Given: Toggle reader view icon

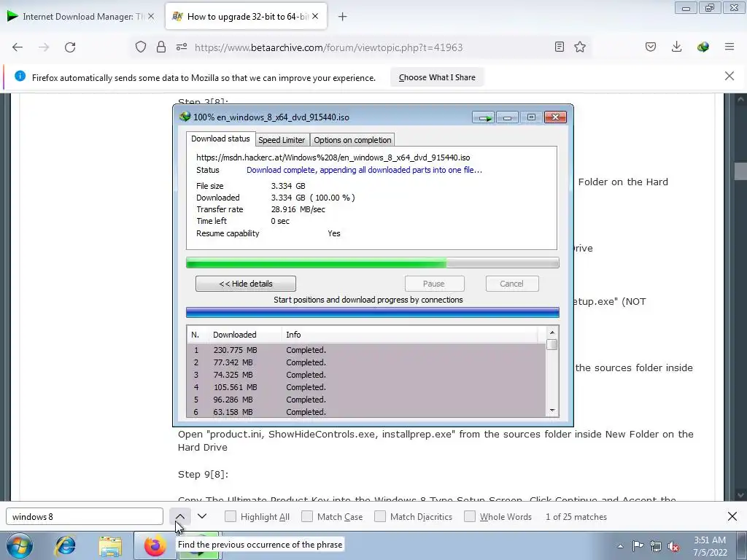Looking at the screenshot, I should (560, 47).
